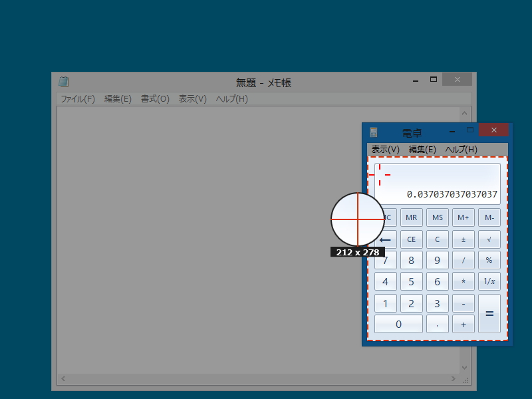Click the Notepad vertical scrollbar down arrow
Screen dimensions: 532x399
tap(464, 368)
